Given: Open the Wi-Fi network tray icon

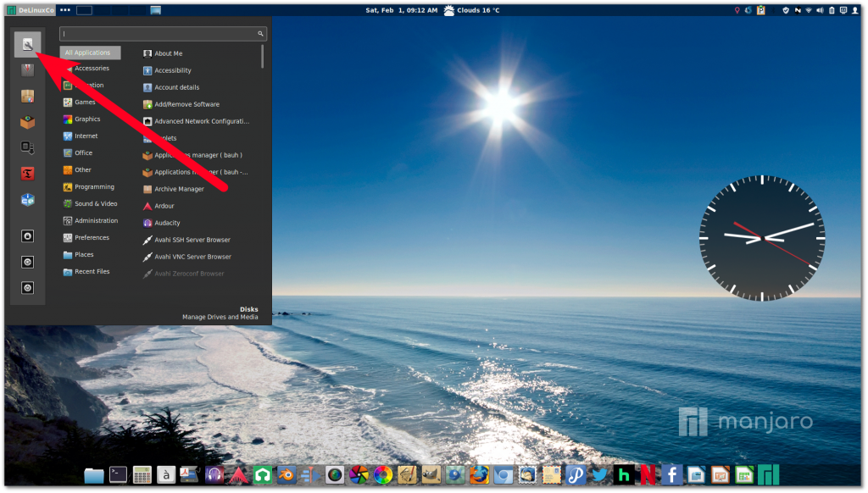Looking at the screenshot, I should click(809, 10).
